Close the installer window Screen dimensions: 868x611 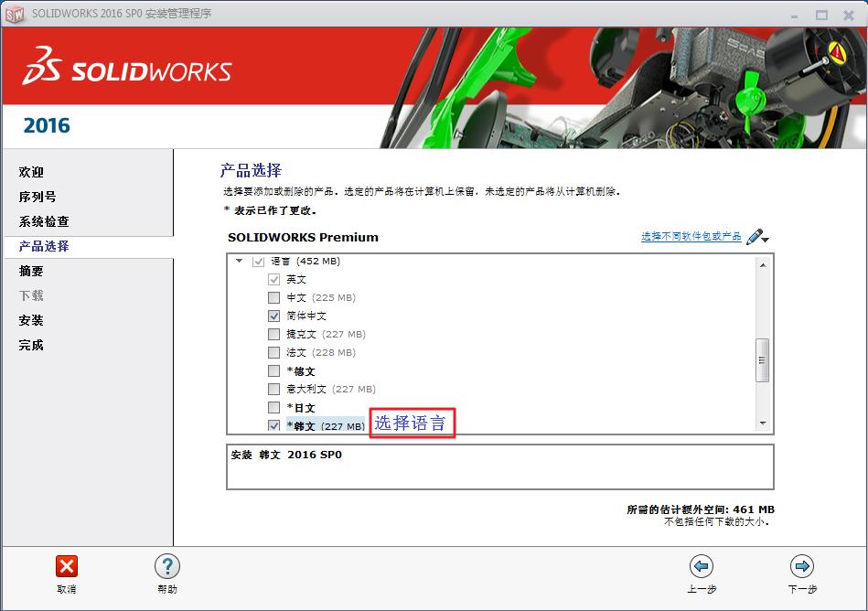coord(849,16)
